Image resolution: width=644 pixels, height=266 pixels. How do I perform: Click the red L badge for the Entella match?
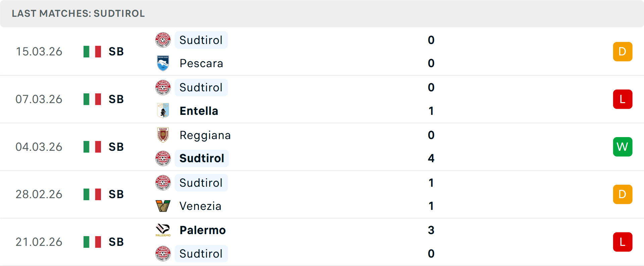point(623,99)
